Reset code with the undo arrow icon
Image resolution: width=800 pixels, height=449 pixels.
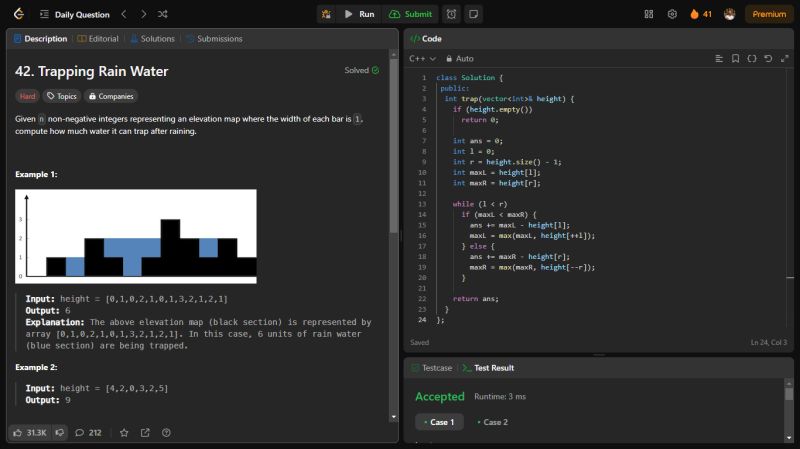pyautogui.click(x=768, y=59)
